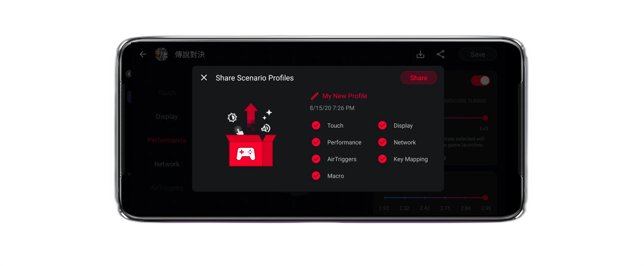Deselect the Network checkbox in dialog

click(x=382, y=142)
